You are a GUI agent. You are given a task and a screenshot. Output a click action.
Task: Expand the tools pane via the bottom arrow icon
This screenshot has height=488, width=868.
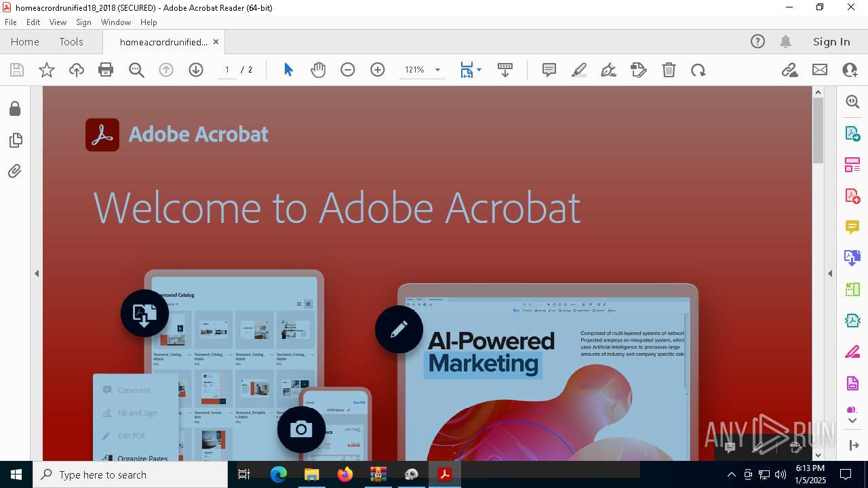pos(853,445)
